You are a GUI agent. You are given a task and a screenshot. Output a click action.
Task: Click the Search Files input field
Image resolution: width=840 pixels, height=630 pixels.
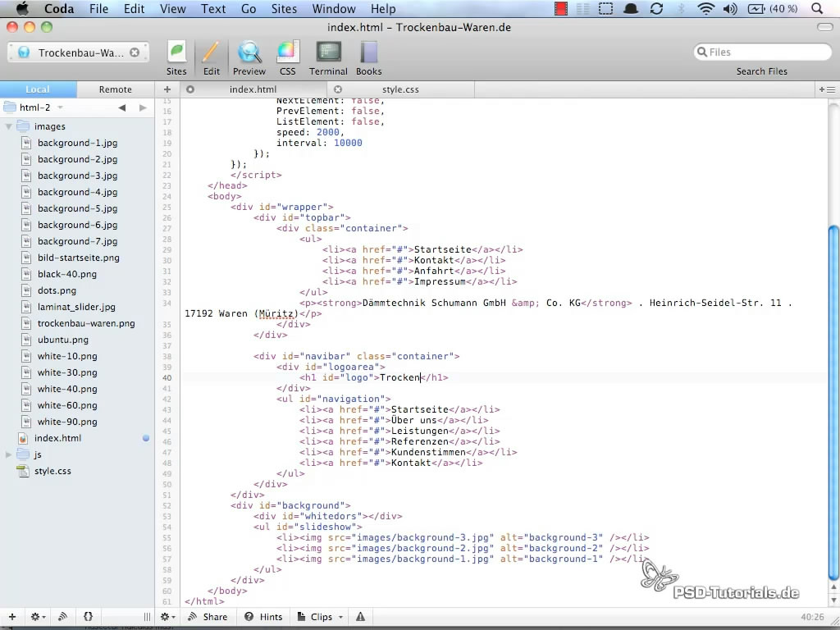click(762, 52)
